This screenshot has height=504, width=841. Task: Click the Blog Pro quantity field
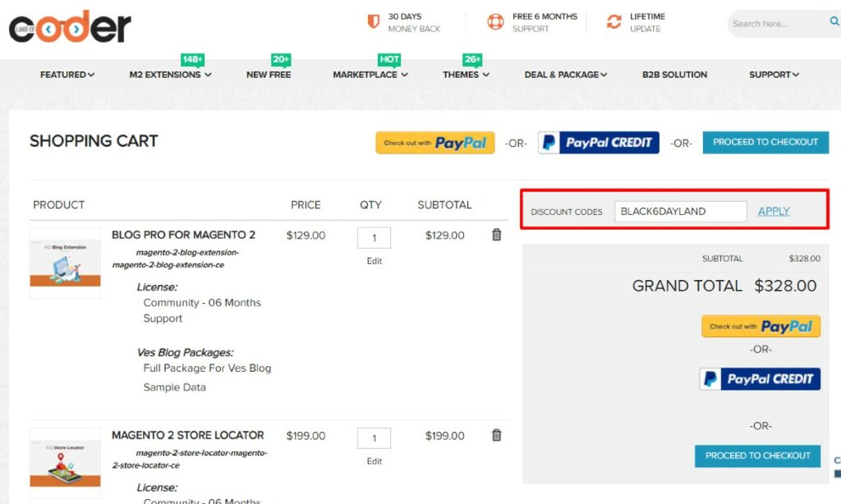[x=374, y=238]
